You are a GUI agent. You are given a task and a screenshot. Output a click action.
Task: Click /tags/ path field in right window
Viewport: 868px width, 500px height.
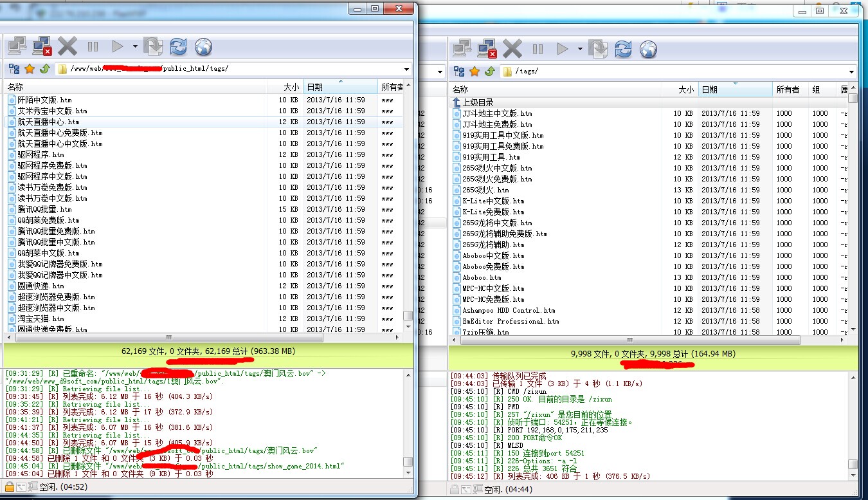tap(679, 71)
